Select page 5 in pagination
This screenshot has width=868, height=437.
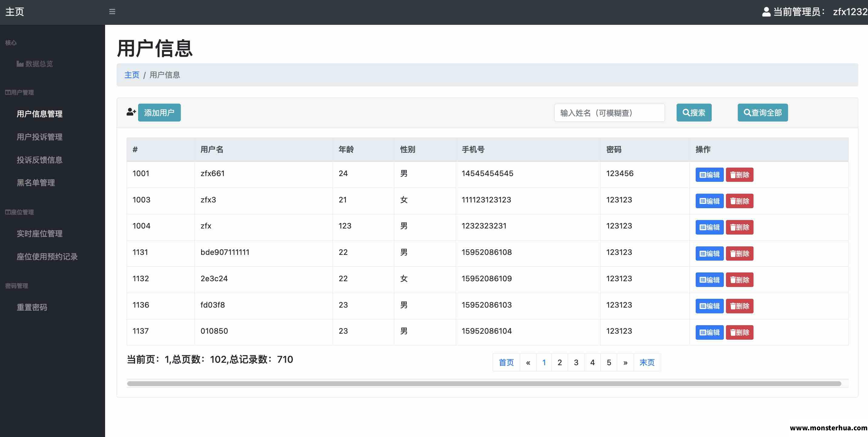coord(609,362)
